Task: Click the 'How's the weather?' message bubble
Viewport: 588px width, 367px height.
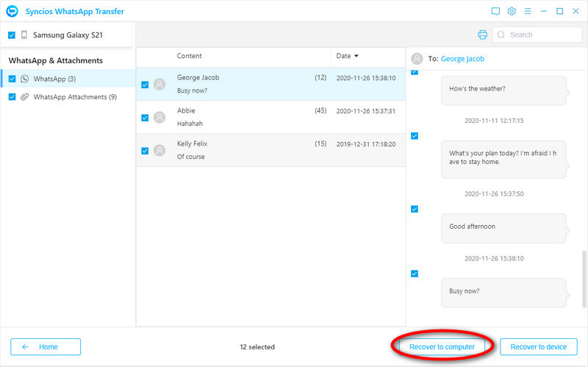Action: click(x=503, y=90)
